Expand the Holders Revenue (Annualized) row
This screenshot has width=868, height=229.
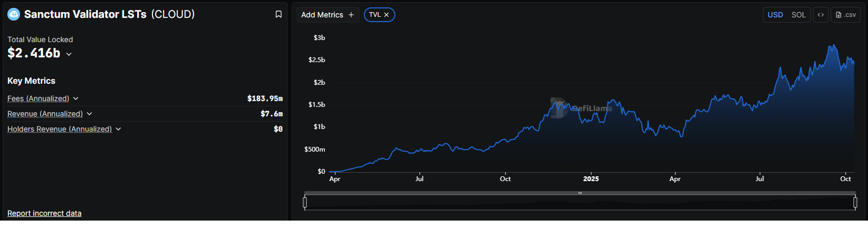click(118, 129)
